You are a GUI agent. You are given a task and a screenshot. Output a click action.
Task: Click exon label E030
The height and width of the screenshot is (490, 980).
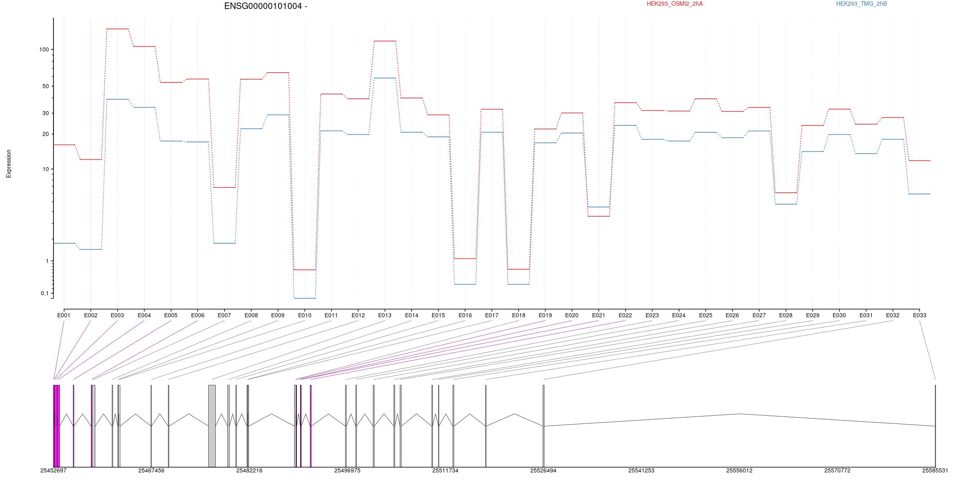point(839,315)
